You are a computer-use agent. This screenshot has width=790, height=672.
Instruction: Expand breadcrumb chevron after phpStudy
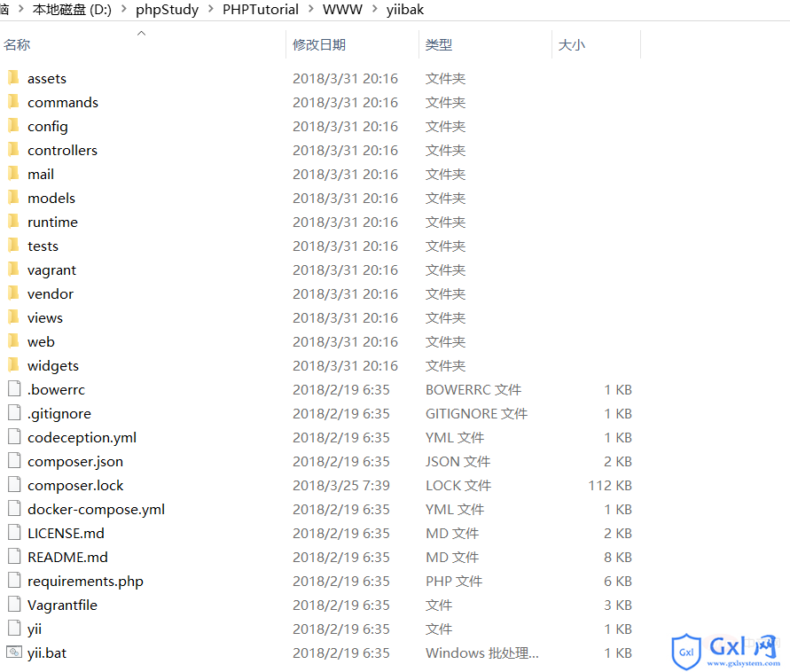pos(211,9)
